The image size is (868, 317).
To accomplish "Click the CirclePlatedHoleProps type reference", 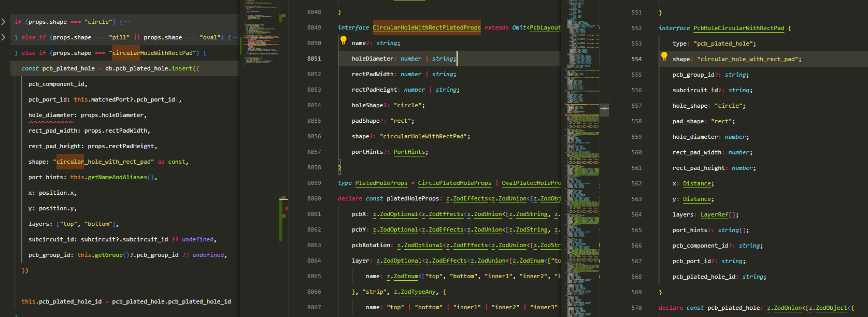I will [454, 183].
